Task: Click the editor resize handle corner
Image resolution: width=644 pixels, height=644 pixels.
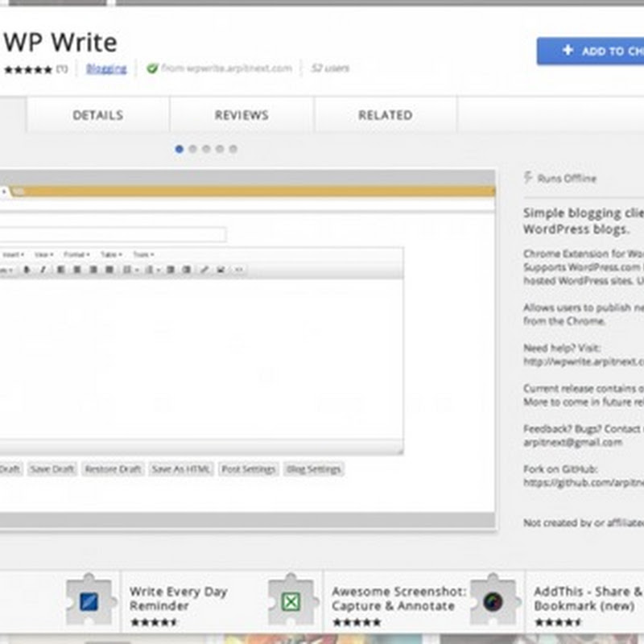Action: (x=399, y=452)
